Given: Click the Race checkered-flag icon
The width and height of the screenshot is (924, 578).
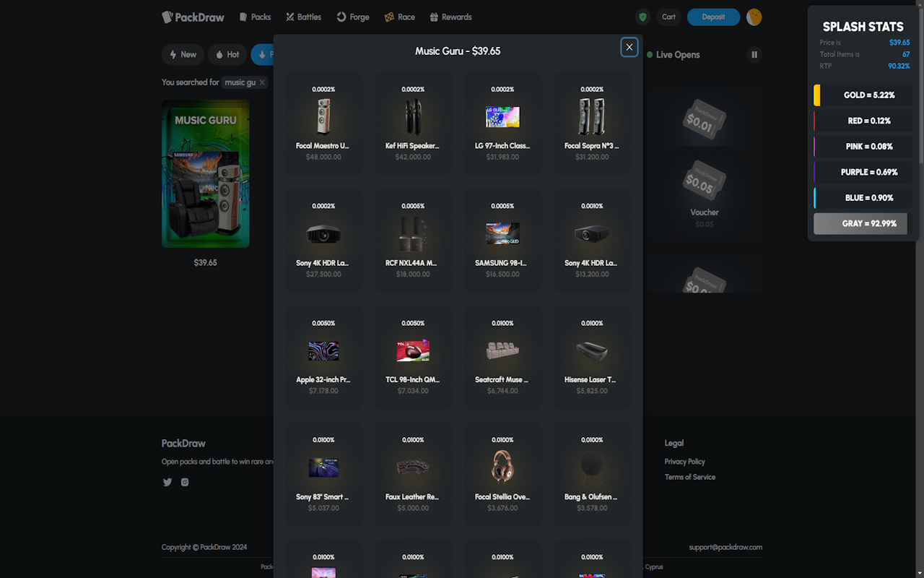Looking at the screenshot, I should [388, 17].
